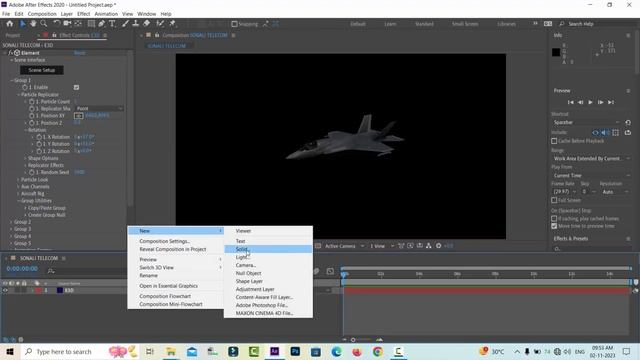This screenshot has width=640, height=360.
Task: Open the Default workspace
Action: 358,24
